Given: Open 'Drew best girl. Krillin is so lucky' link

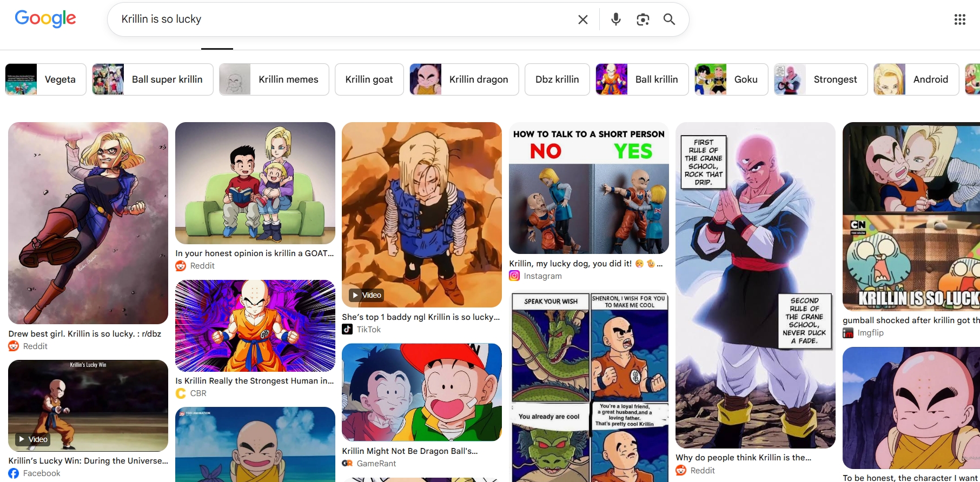Looking at the screenshot, I should [x=85, y=334].
